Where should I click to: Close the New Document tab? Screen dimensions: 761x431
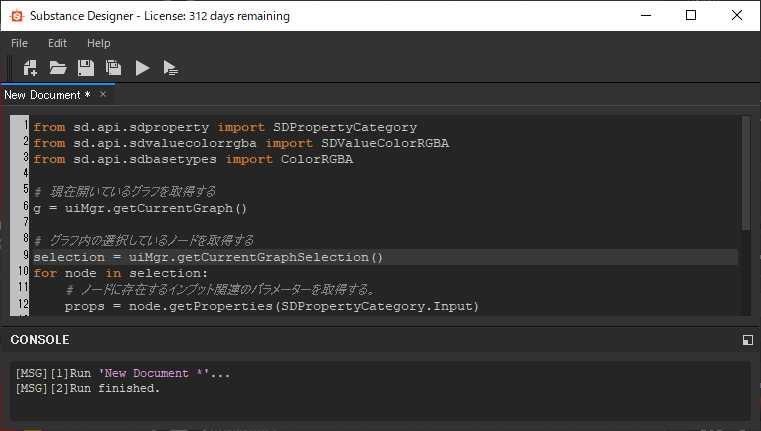pos(103,94)
